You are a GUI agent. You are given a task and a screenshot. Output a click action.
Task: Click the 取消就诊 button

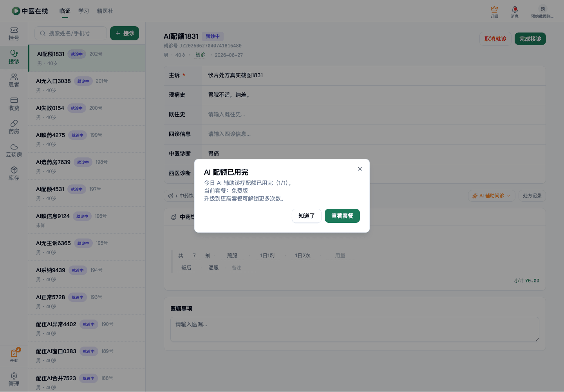pos(495,39)
